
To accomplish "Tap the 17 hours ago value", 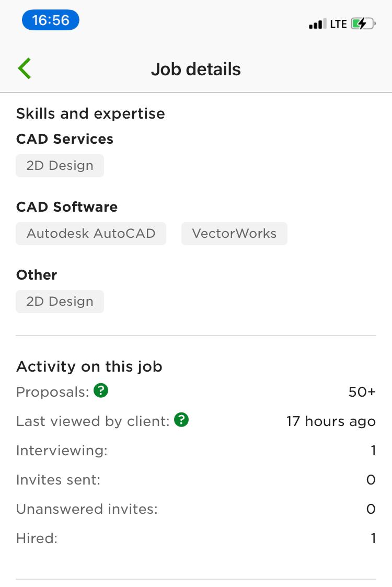I will 331,421.
